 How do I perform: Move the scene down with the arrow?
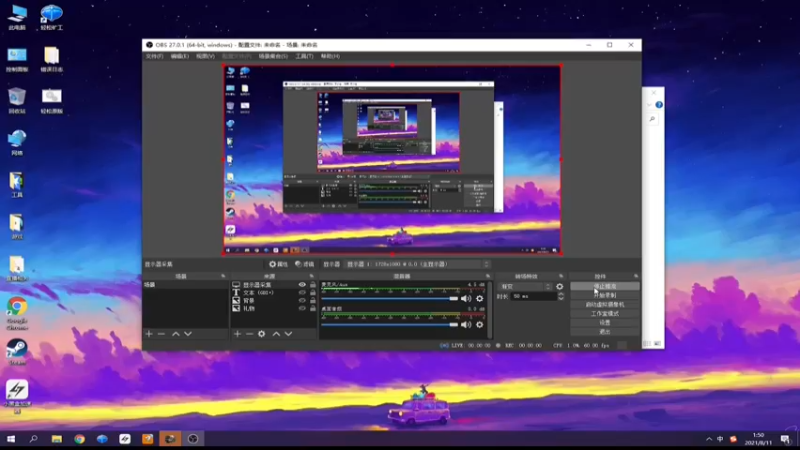tap(188, 334)
